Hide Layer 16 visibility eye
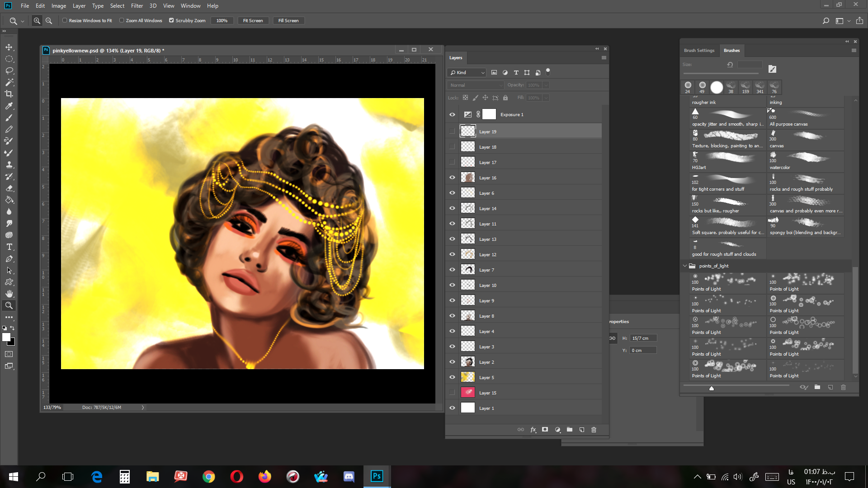868x488 pixels. coord(452,178)
